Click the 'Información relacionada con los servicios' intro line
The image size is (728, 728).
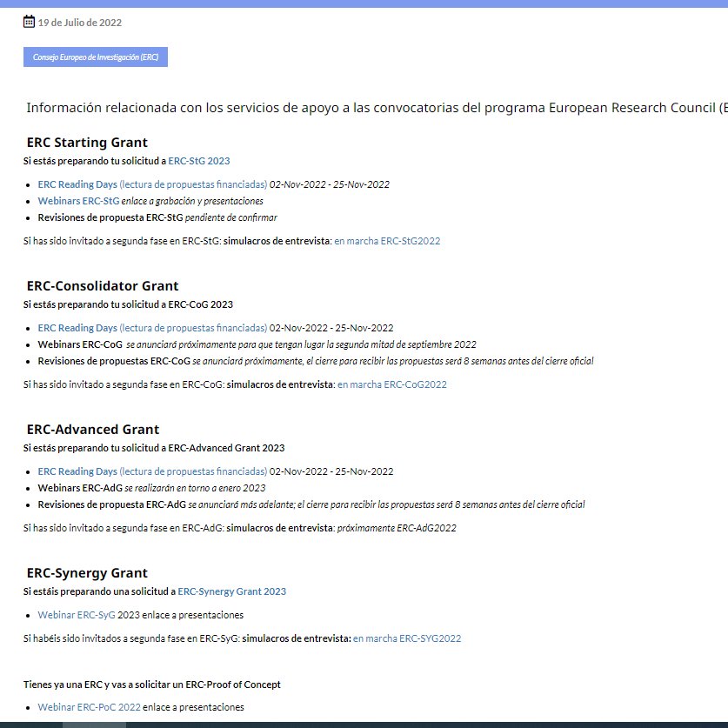[x=377, y=108]
